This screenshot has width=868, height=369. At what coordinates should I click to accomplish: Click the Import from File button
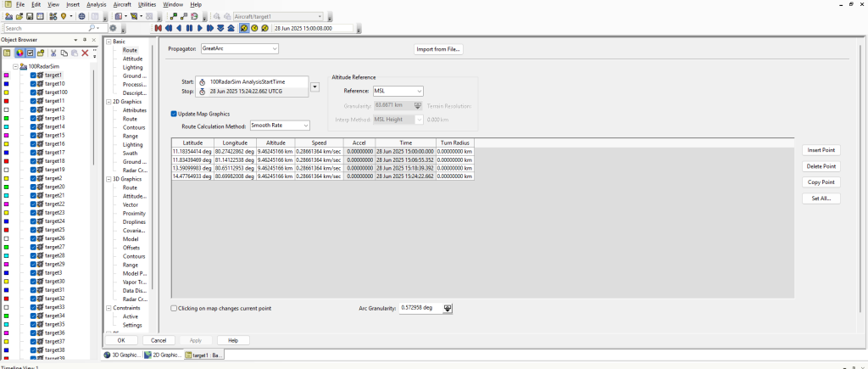click(x=438, y=49)
